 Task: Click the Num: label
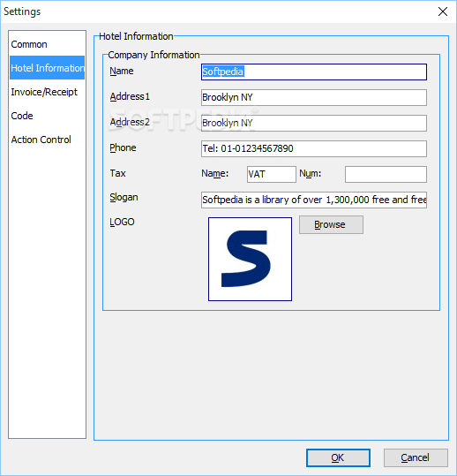point(311,173)
